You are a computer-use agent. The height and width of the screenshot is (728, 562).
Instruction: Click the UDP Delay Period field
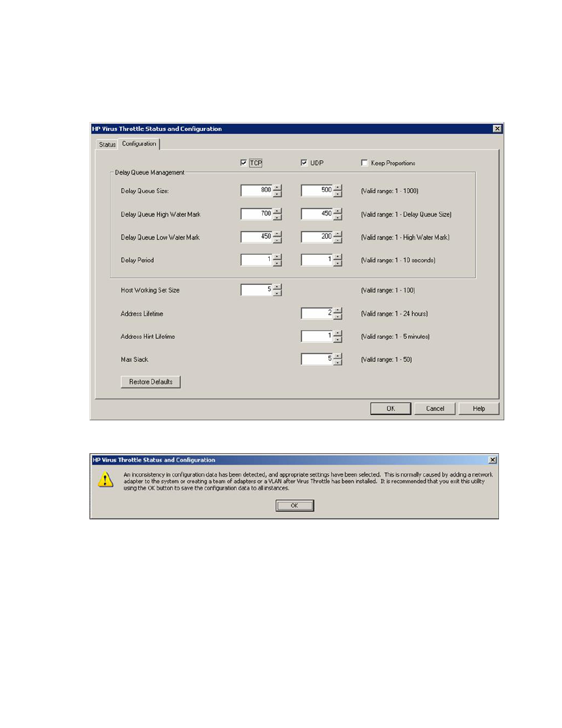tap(316, 260)
